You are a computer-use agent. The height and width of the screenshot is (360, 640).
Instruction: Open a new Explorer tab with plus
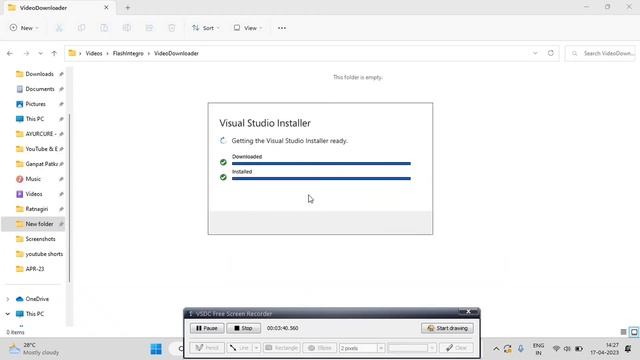tap(128, 8)
